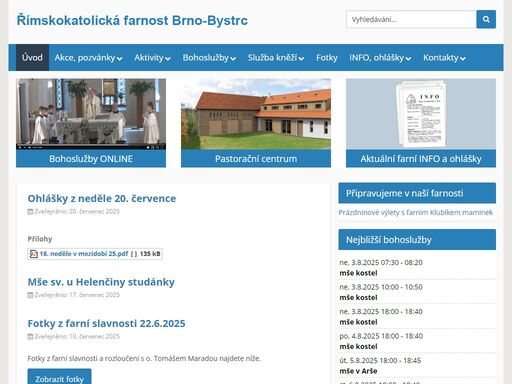Click the PDF icon beside 16. neděle attachment

coord(34,254)
